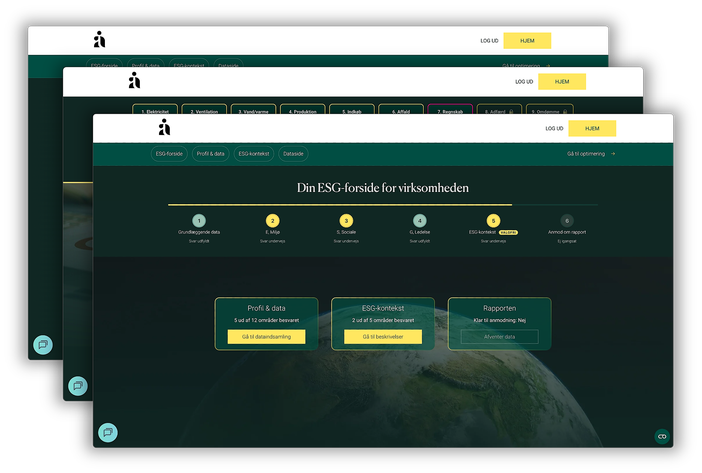
Task: Select step 6 Anmod om rapport circle
Action: click(x=567, y=221)
